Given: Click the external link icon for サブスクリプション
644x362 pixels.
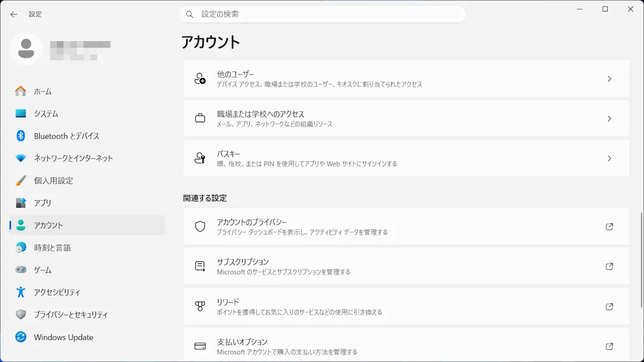Looking at the screenshot, I should (609, 266).
